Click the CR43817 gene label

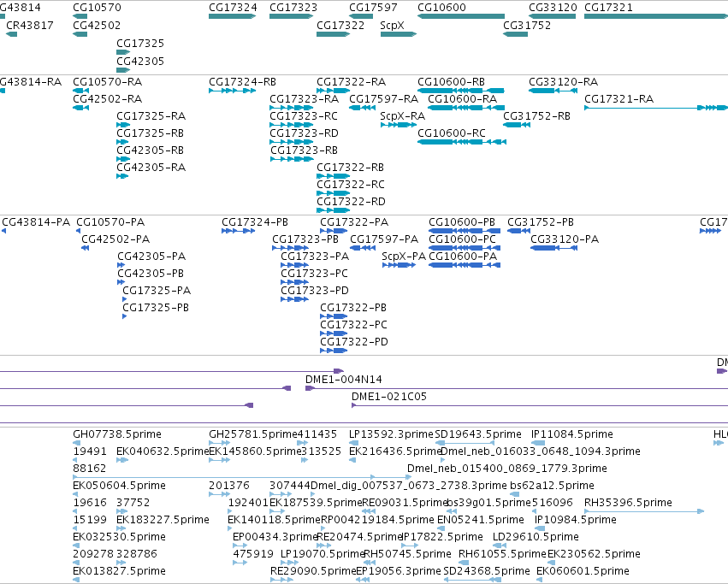(x=30, y=25)
